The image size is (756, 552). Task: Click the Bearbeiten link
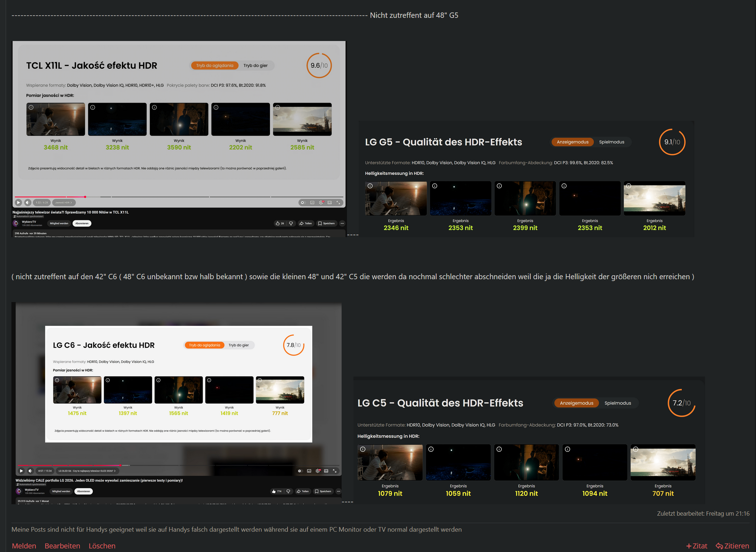tap(62, 546)
